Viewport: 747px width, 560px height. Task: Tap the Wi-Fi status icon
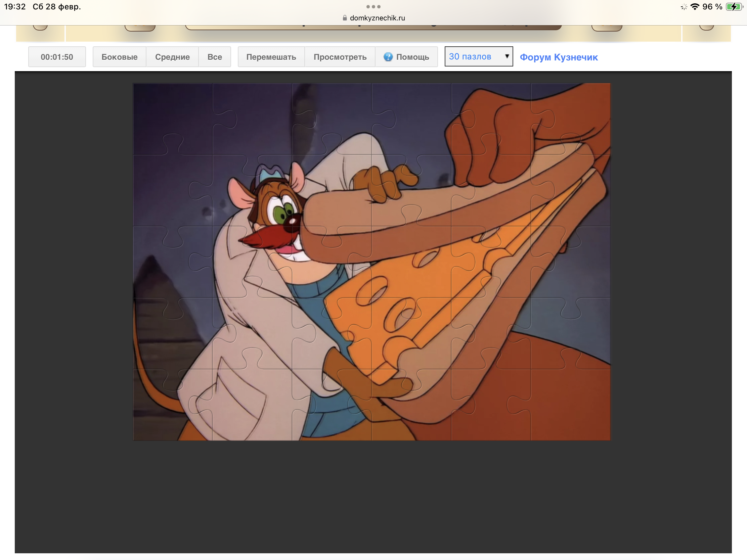(695, 7)
